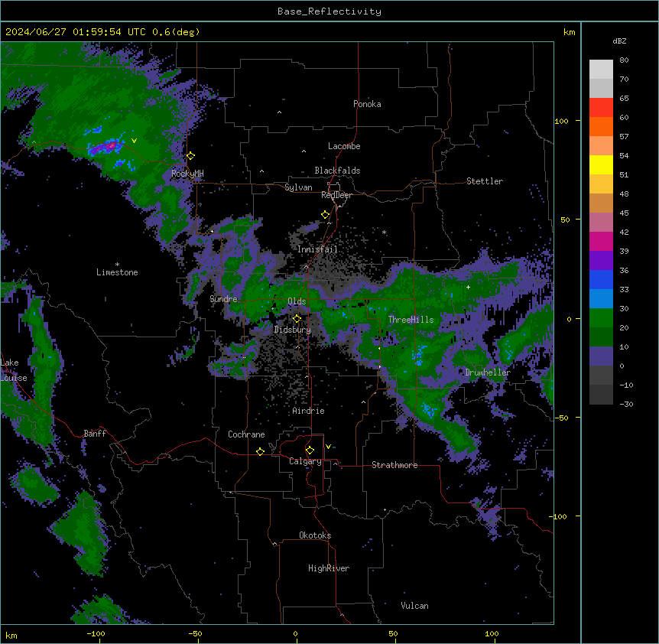Click the Base_Reflectivity title
Image resolution: width=659 pixels, height=644 pixels.
coord(329,11)
